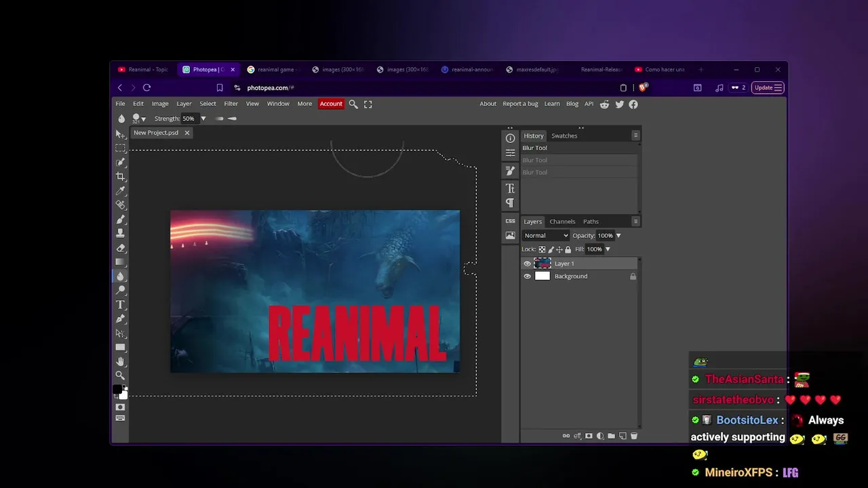Open the CSS panel icon

(x=510, y=221)
